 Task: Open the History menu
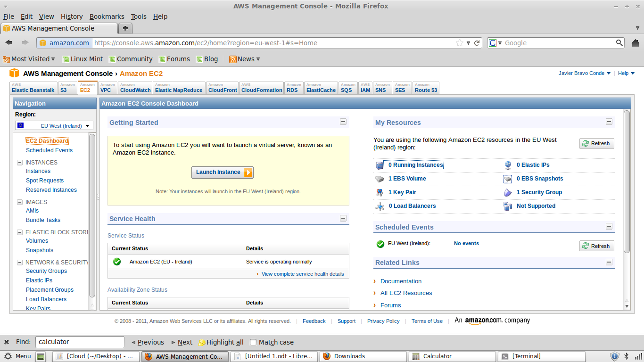coord(72,16)
